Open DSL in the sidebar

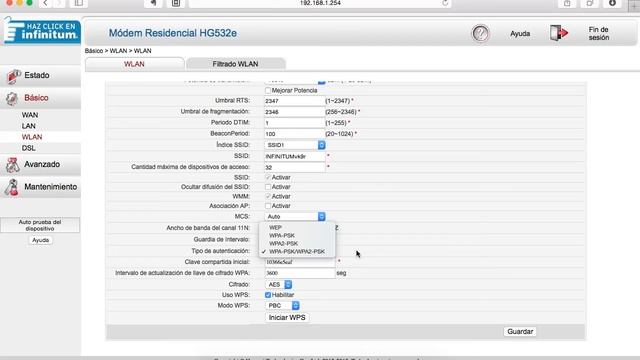[29, 148]
